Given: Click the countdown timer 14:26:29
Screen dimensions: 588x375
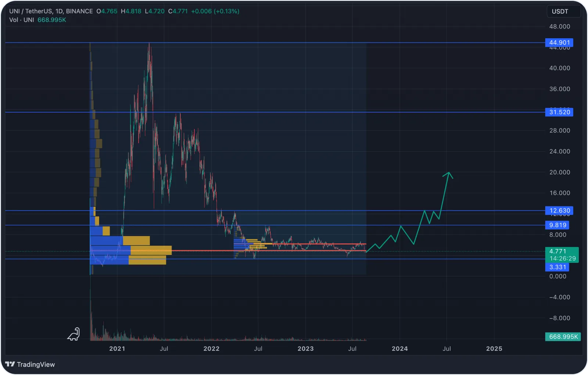Looking at the screenshot, I should 563,258.
